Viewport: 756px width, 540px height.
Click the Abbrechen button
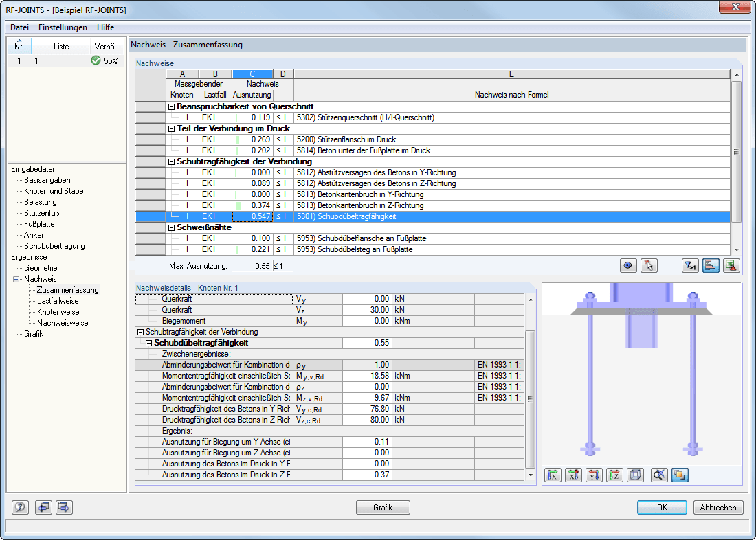pyautogui.click(x=718, y=507)
